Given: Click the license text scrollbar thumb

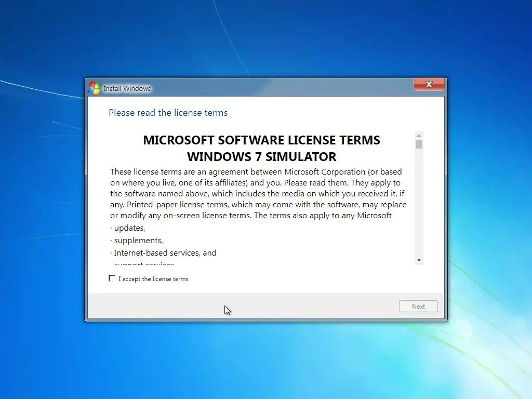Looking at the screenshot, I should tap(419, 144).
